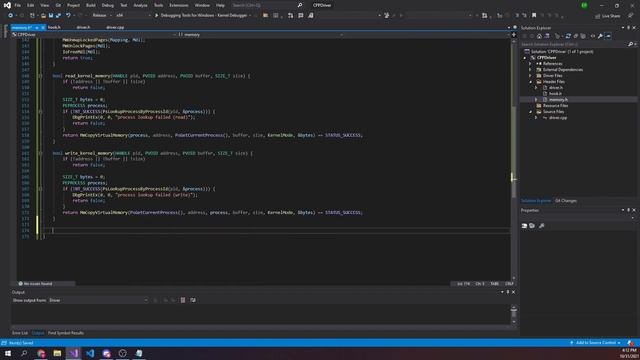Image resolution: width=640 pixels, height=360 pixels.
Task: Switch to the hook.h editor tab
Action: [x=54, y=27]
